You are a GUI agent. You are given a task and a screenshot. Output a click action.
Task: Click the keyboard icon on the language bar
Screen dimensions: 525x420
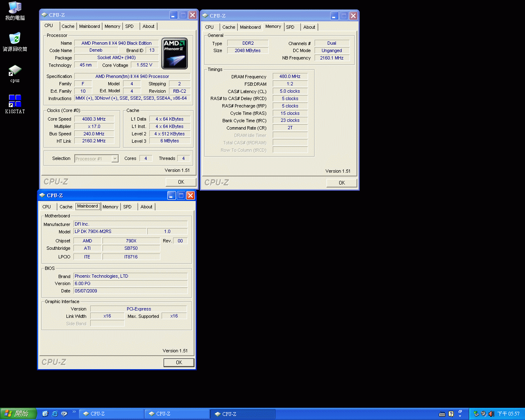[442, 414]
